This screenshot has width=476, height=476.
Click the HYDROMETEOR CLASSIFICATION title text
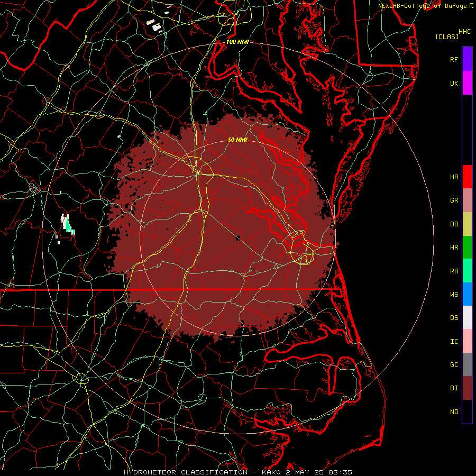click(186, 472)
